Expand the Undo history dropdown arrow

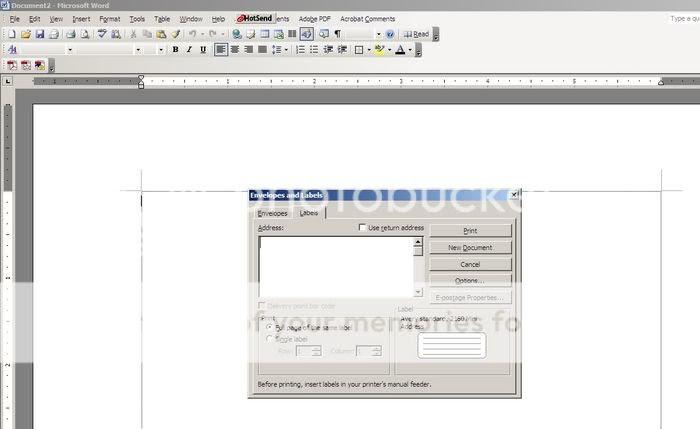pos(202,34)
